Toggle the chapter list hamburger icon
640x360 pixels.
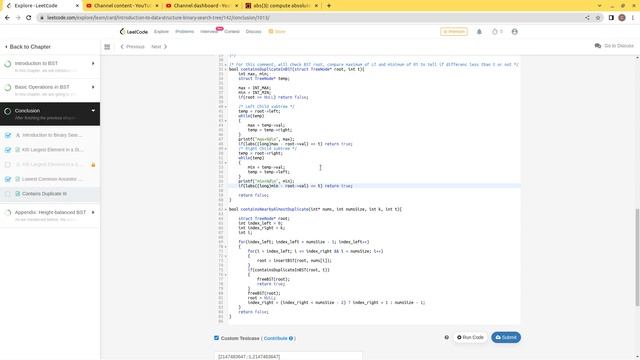[x=107, y=47]
